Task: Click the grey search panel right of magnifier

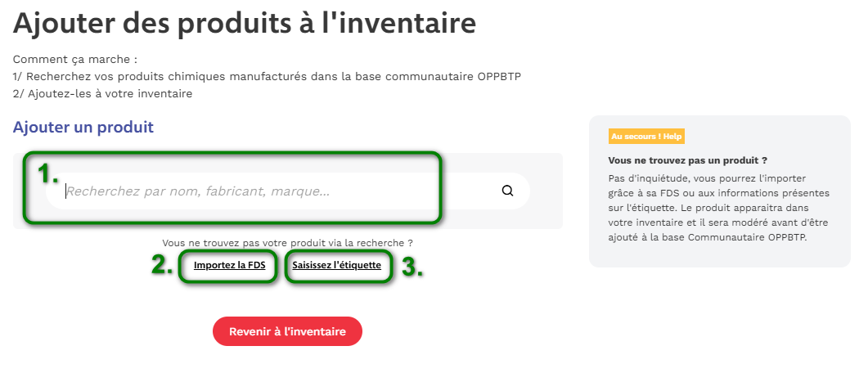Action: tap(546, 191)
